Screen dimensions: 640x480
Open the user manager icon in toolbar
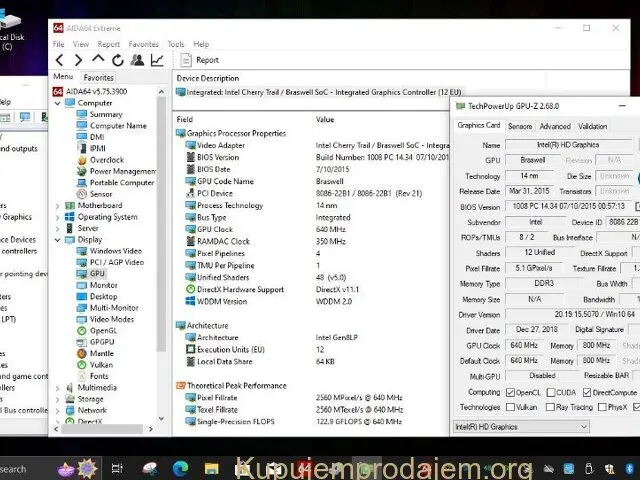pyautogui.click(x=138, y=60)
